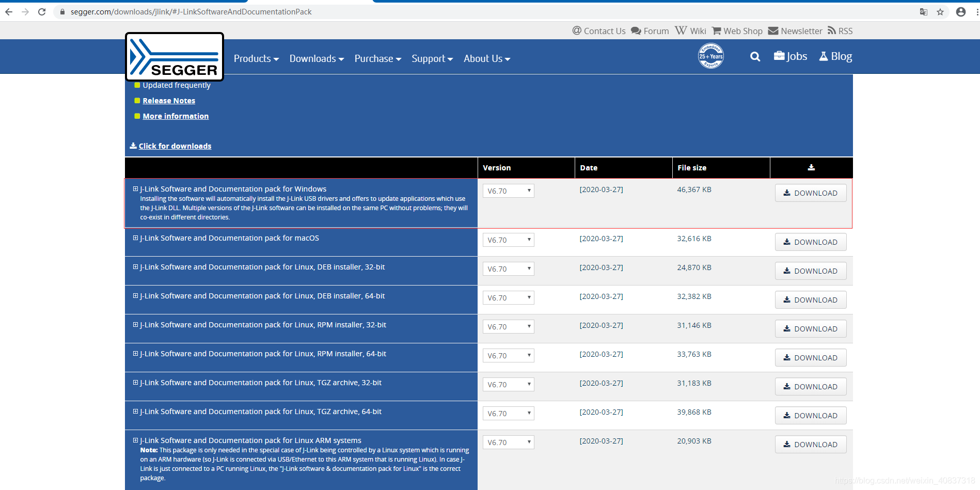Open the browser's three-dot menu
The image size is (980, 490).
click(x=977, y=12)
